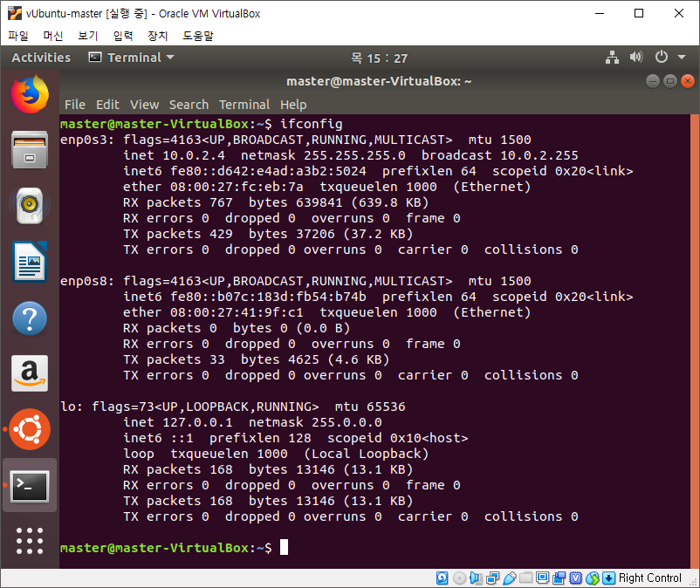Open the Help question mark icon
Viewport: 700px width, 588px height.
pyautogui.click(x=30, y=318)
